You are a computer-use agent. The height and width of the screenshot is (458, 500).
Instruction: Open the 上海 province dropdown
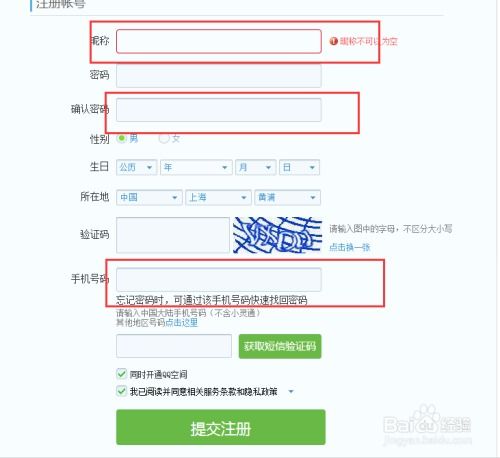pos(218,197)
